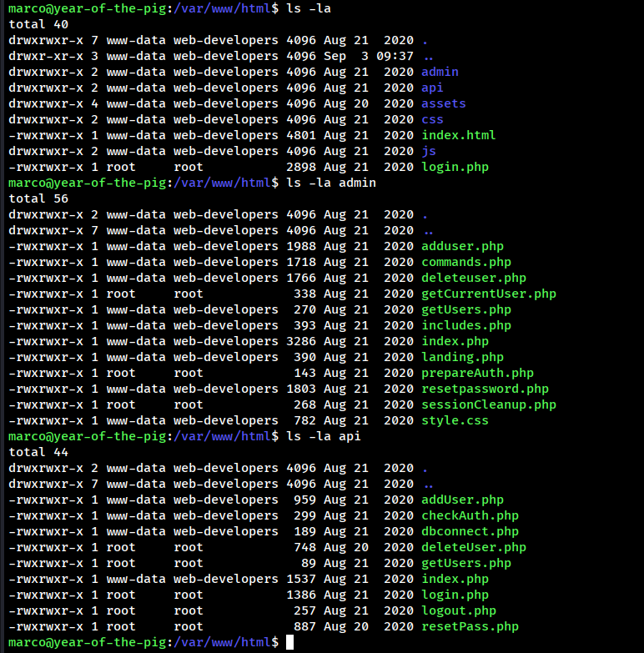Select the resetPass.php file name
Image resolution: width=644 pixels, height=653 pixels.
tap(470, 626)
